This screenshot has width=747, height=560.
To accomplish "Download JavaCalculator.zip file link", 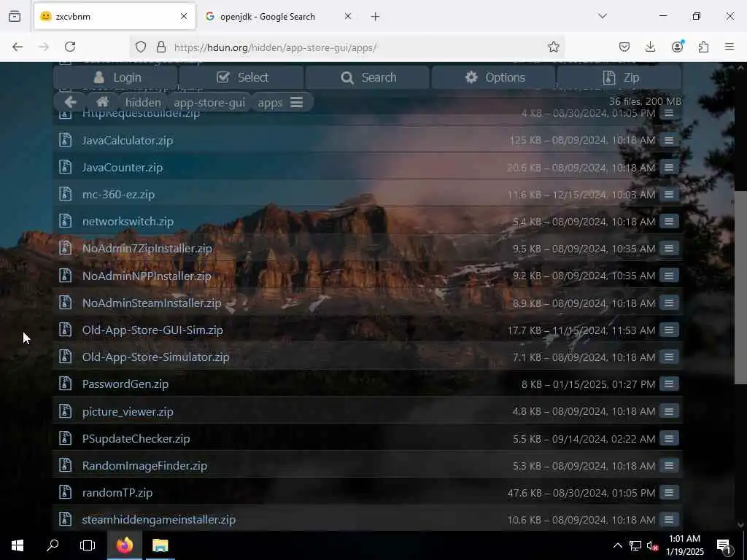I will click(x=127, y=141).
